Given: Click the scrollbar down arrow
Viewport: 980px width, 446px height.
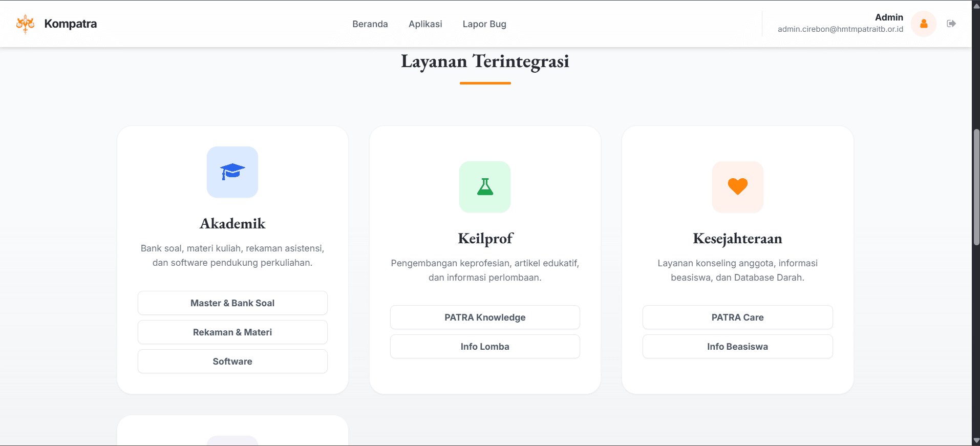Looking at the screenshot, I should [976, 441].
